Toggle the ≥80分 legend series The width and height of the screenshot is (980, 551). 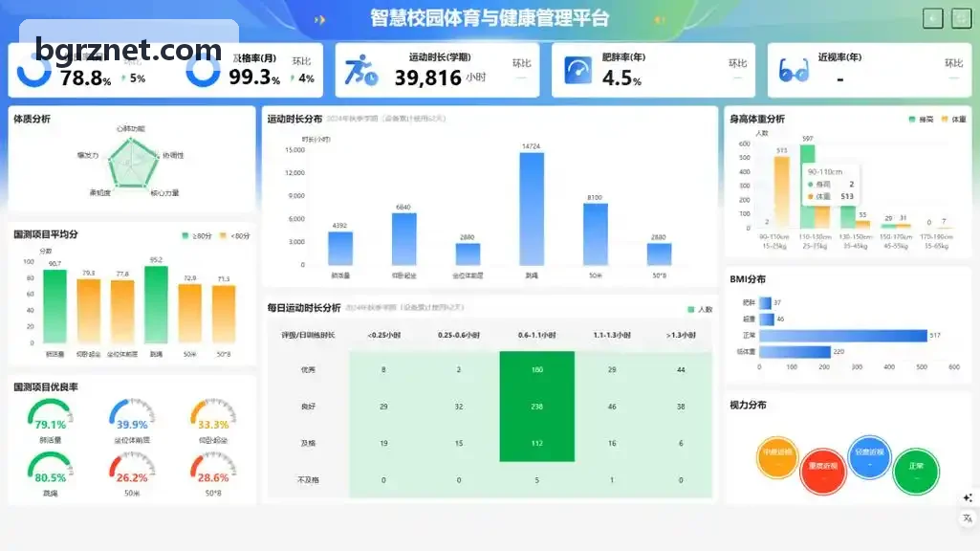197,235
